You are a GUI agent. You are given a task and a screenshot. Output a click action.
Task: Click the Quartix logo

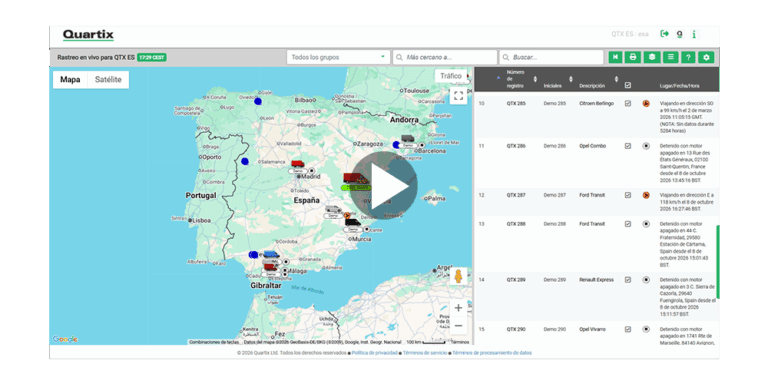coord(88,35)
